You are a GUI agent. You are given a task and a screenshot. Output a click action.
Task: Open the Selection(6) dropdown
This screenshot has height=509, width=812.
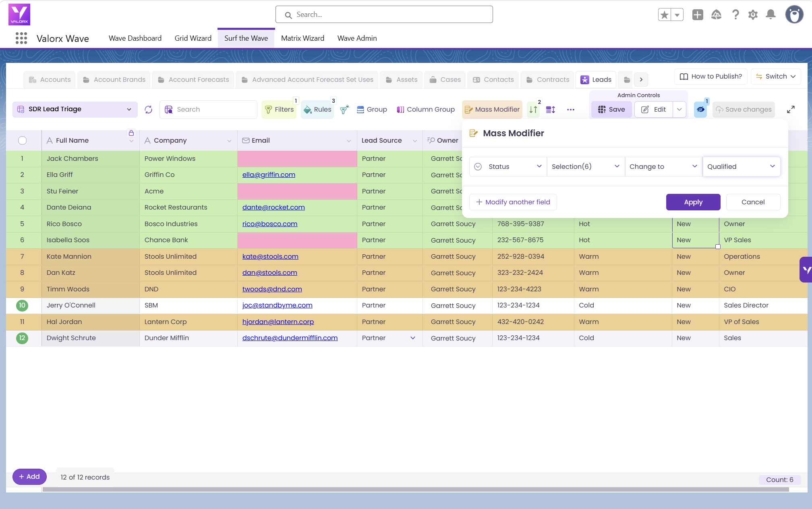pos(586,167)
